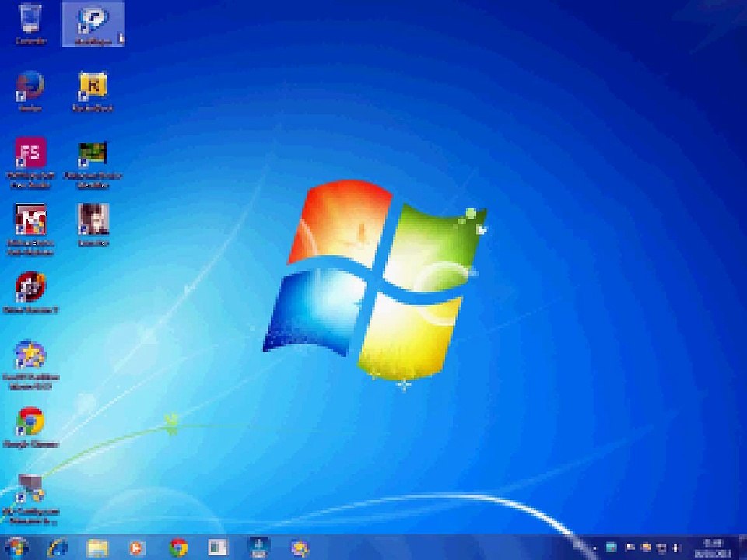Open File Explorer from the taskbar

pos(98,548)
